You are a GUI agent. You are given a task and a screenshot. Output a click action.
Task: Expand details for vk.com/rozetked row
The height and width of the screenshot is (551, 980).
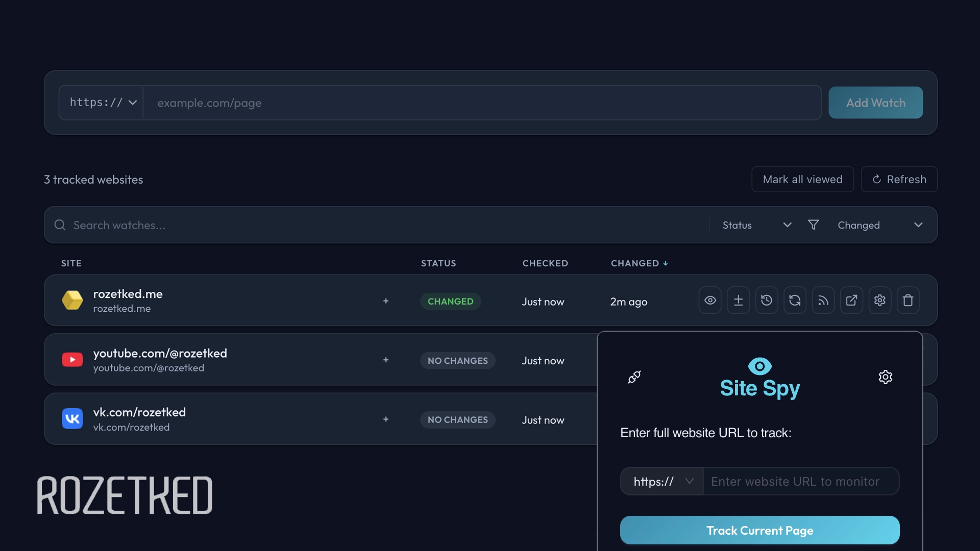click(x=386, y=419)
